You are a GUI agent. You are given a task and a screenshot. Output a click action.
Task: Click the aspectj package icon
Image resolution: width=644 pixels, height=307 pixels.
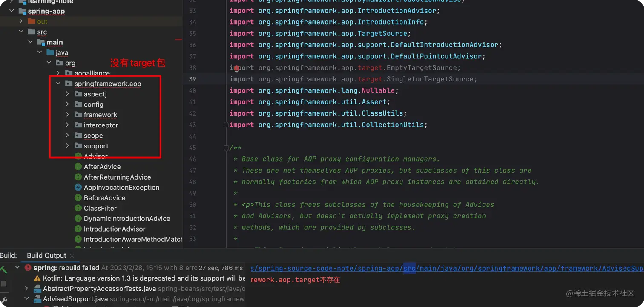pos(78,94)
